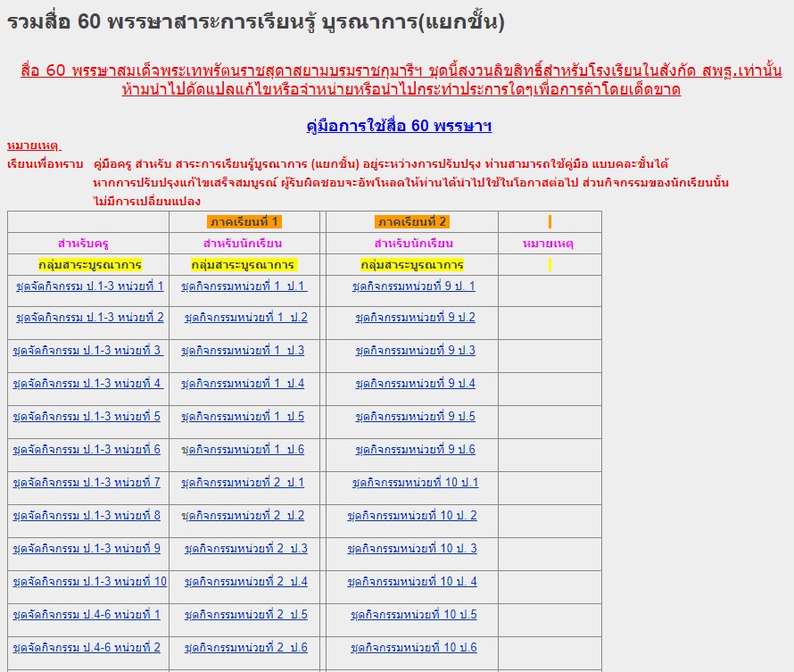Viewport: 794px width, 672px height.
Task: Click กลุ่มสาระบูรณาการ label in teacher column
Action: [x=89, y=265]
